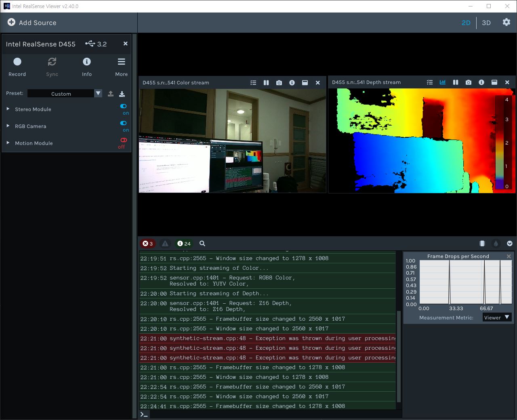Click the log panel vertical scrollbar
The width and height of the screenshot is (517, 420).
coord(399,357)
